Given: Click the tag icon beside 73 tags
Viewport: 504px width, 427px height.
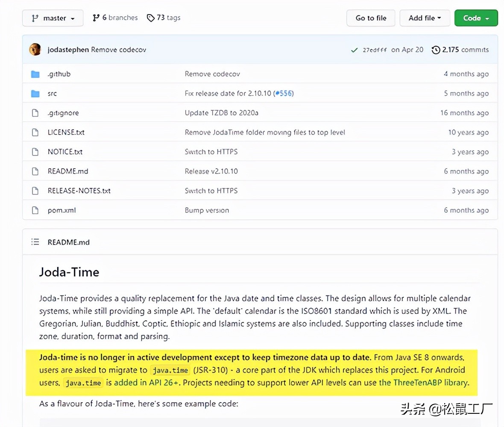Looking at the screenshot, I should (150, 18).
